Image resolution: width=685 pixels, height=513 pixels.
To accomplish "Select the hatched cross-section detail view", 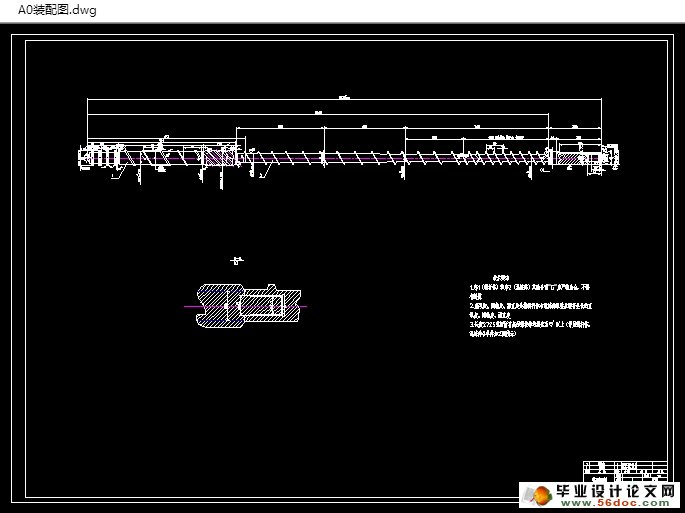I will point(245,305).
